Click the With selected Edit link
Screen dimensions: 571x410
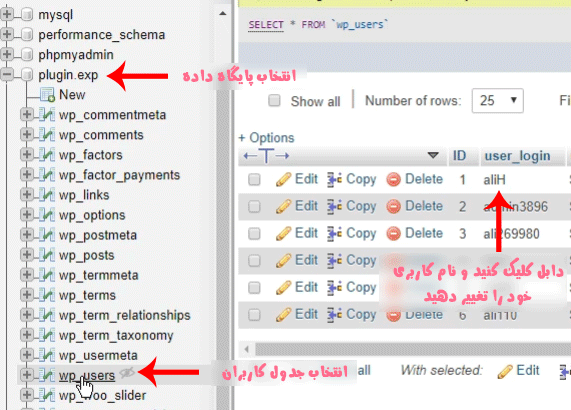528,371
